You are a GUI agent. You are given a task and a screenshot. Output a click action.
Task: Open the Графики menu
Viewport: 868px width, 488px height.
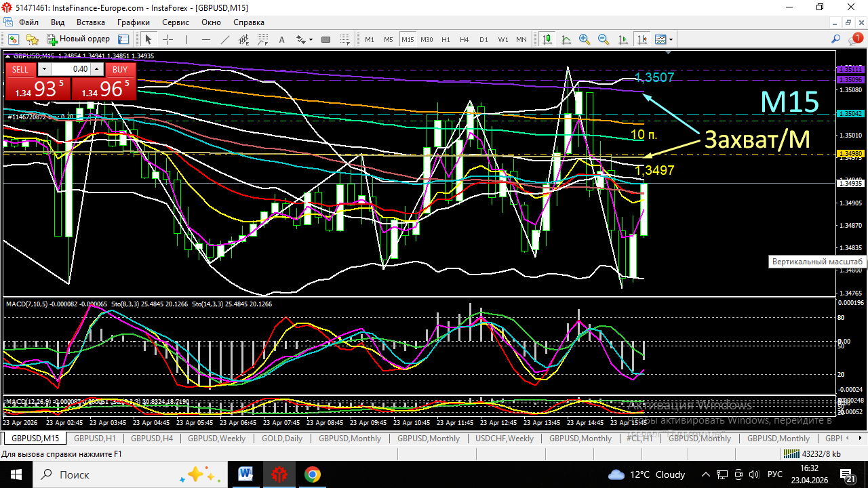click(133, 22)
